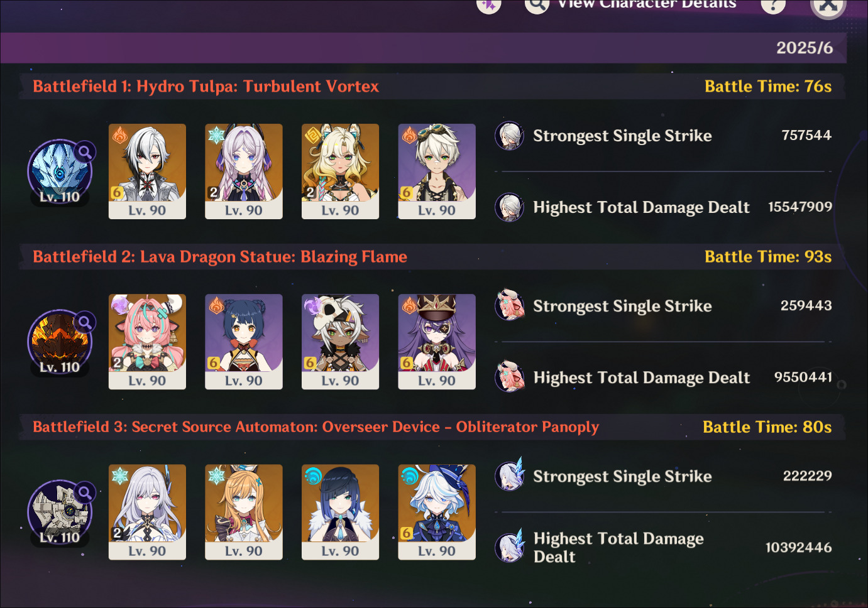Click the sparkle star icon at top
Screen dimensions: 868x608
click(488, 5)
